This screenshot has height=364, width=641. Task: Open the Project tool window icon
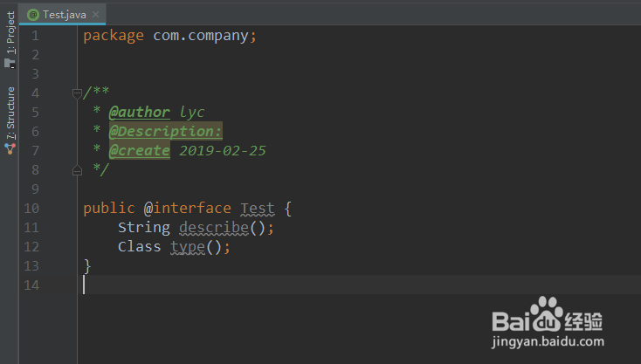point(10,64)
